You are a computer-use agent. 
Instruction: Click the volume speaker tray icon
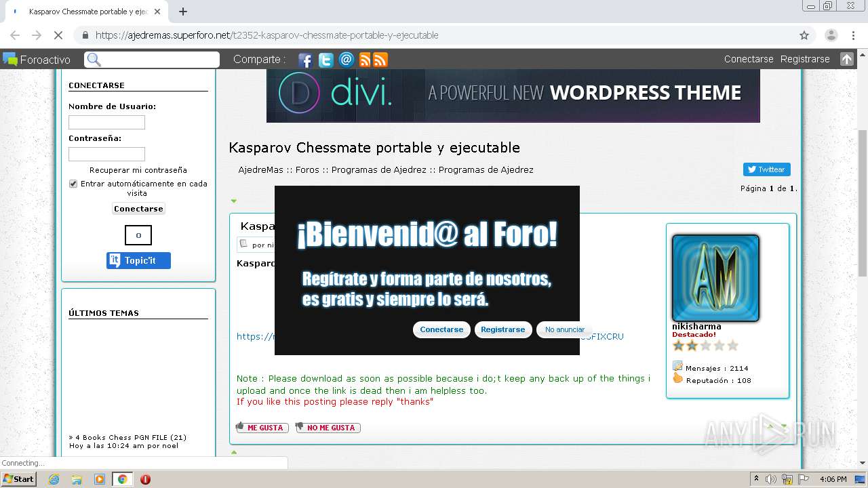click(x=771, y=479)
